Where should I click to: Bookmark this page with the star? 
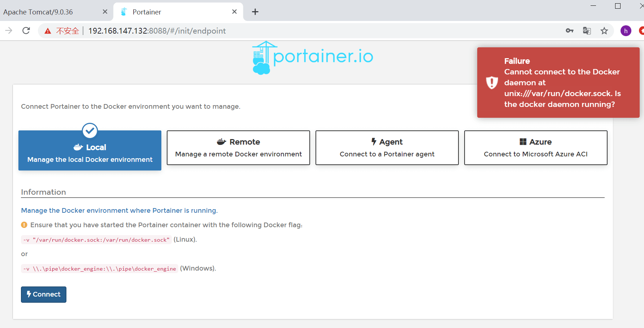pyautogui.click(x=604, y=31)
